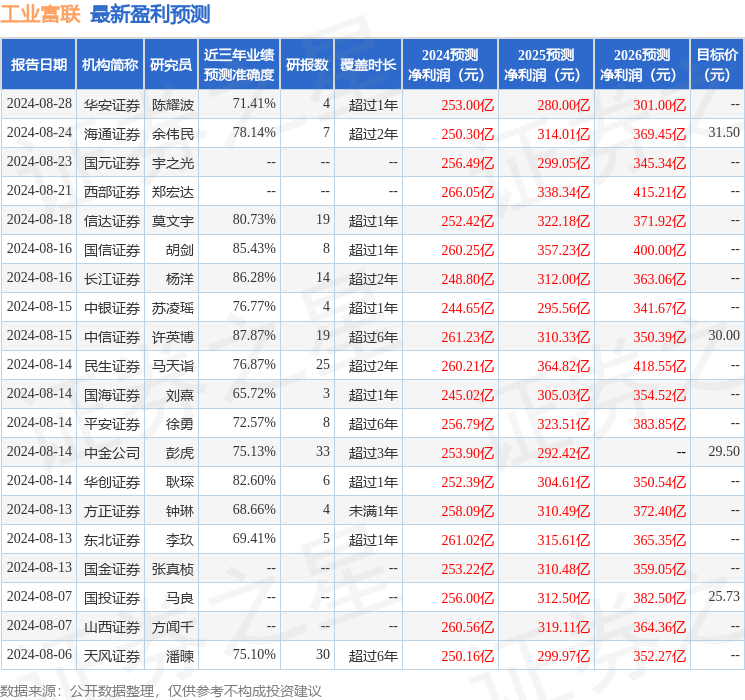Screen dimensions: 745x700
Task: Click analyst name 陈耀波
Action: (x=173, y=105)
